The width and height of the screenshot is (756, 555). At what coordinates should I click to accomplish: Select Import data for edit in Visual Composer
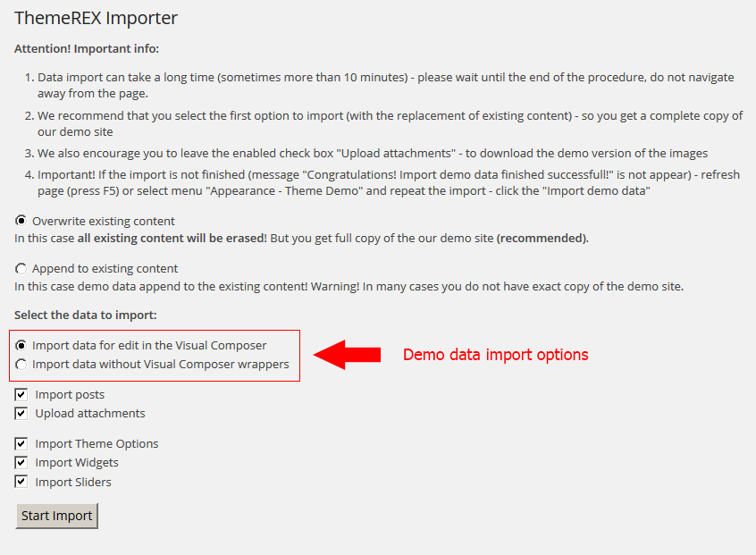[21, 345]
